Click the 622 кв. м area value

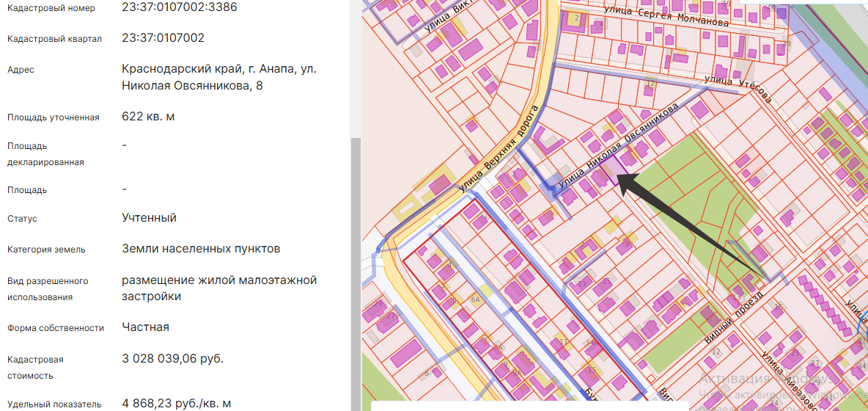click(148, 117)
